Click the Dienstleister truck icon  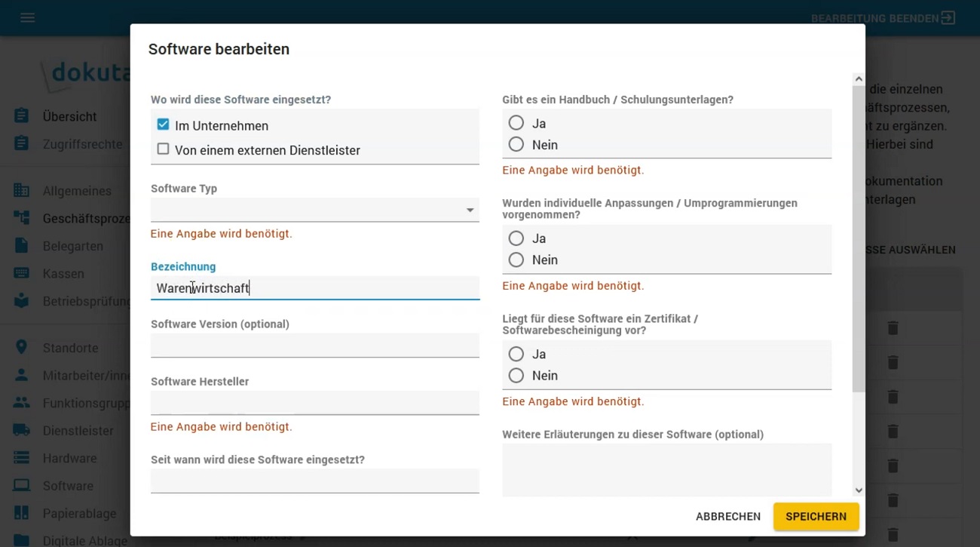22,430
